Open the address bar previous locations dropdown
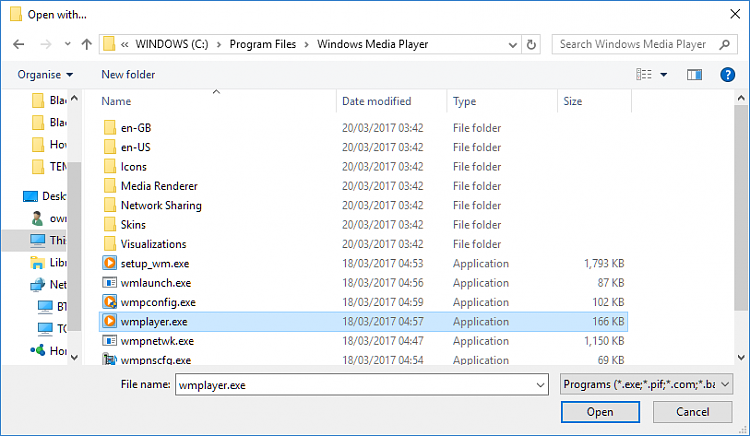The height and width of the screenshot is (436, 750). (x=511, y=44)
